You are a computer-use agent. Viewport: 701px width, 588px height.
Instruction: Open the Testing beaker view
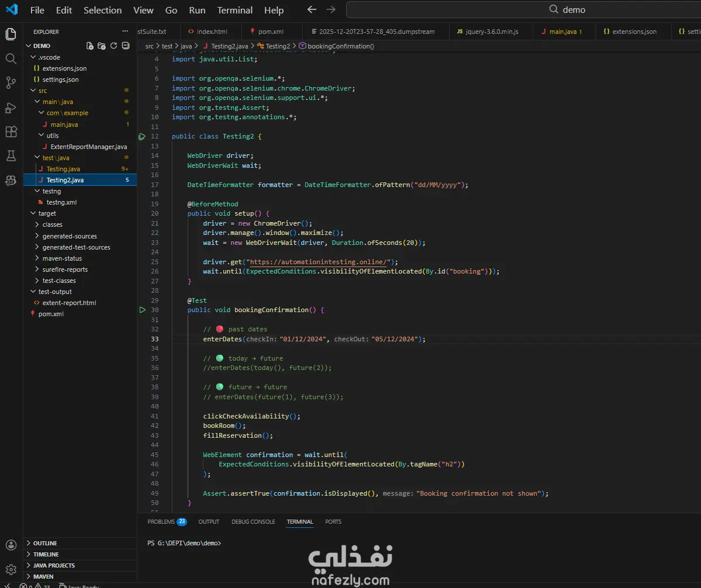11,156
